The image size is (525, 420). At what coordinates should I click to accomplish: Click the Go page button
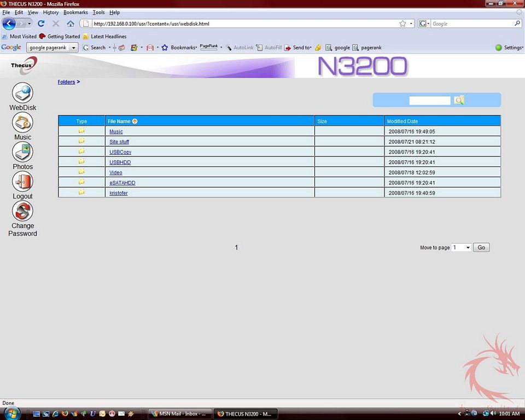481,248
